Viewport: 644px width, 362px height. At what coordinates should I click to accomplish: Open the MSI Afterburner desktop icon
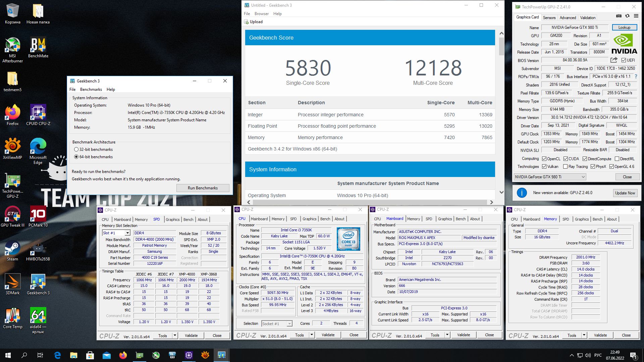[x=12, y=50]
